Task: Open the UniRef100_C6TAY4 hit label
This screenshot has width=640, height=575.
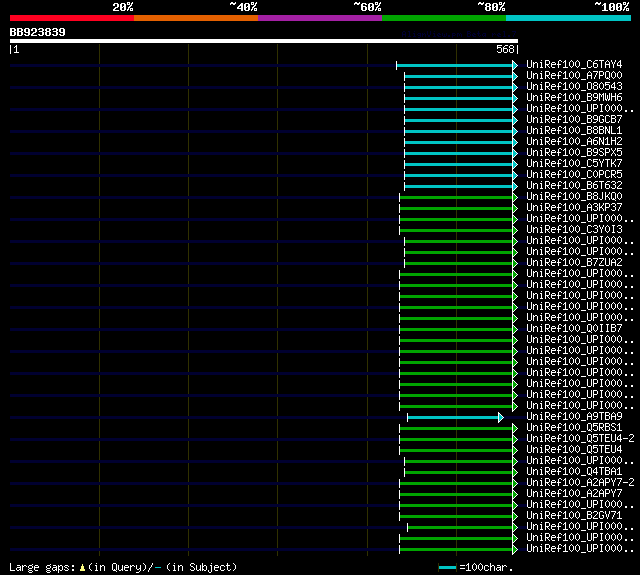Action: point(574,64)
